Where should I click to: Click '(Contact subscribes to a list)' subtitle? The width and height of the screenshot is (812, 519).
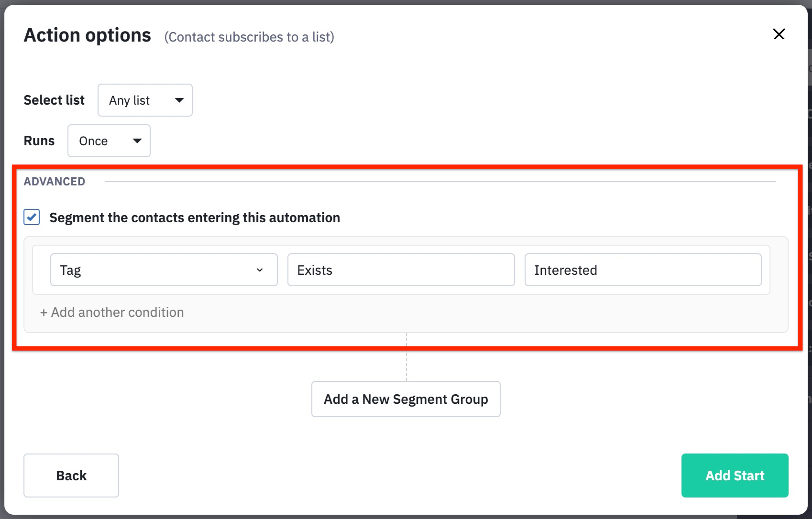click(x=249, y=37)
